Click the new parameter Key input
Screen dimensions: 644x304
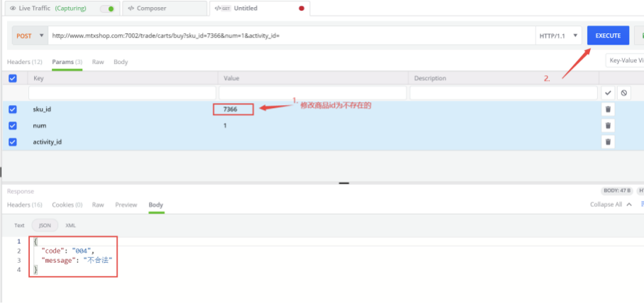click(x=122, y=93)
